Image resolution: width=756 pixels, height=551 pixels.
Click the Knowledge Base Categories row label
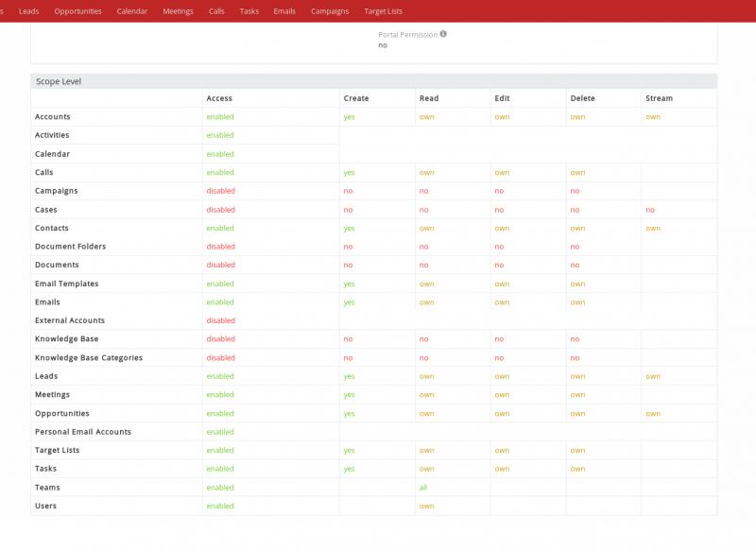pos(89,358)
